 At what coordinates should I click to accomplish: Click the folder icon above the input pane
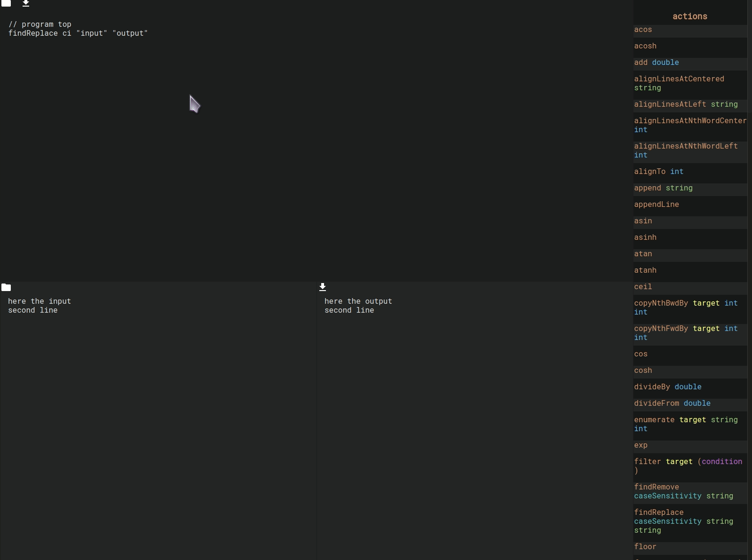point(6,287)
